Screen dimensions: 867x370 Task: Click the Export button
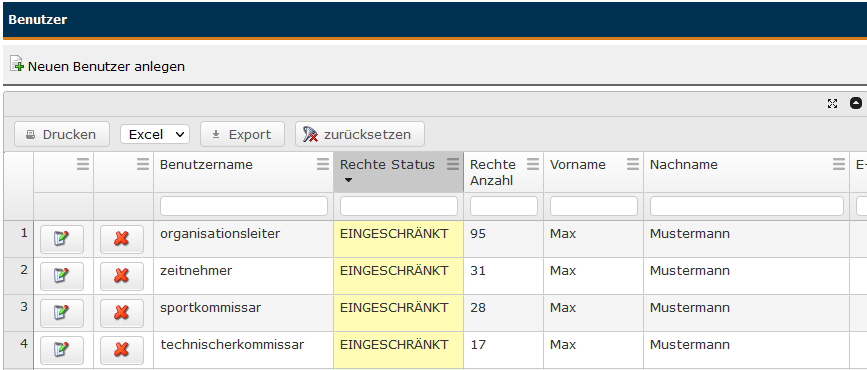pyautogui.click(x=242, y=134)
